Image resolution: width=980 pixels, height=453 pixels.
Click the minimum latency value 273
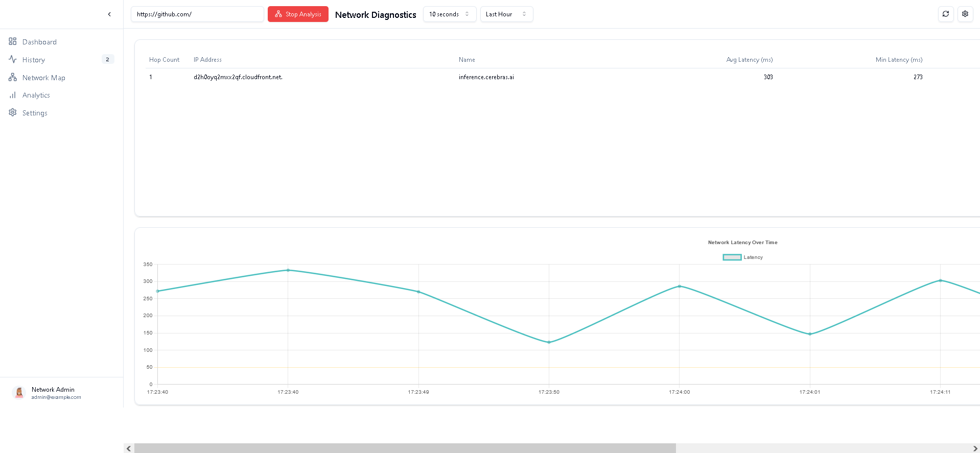pos(918,77)
